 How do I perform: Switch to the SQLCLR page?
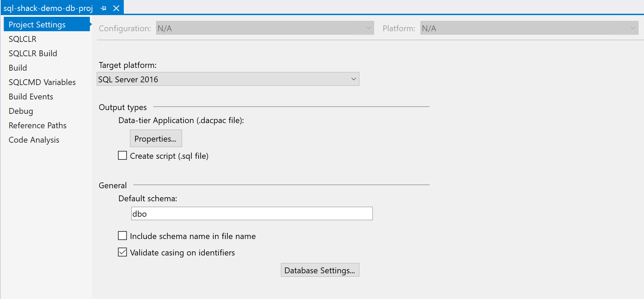click(23, 39)
